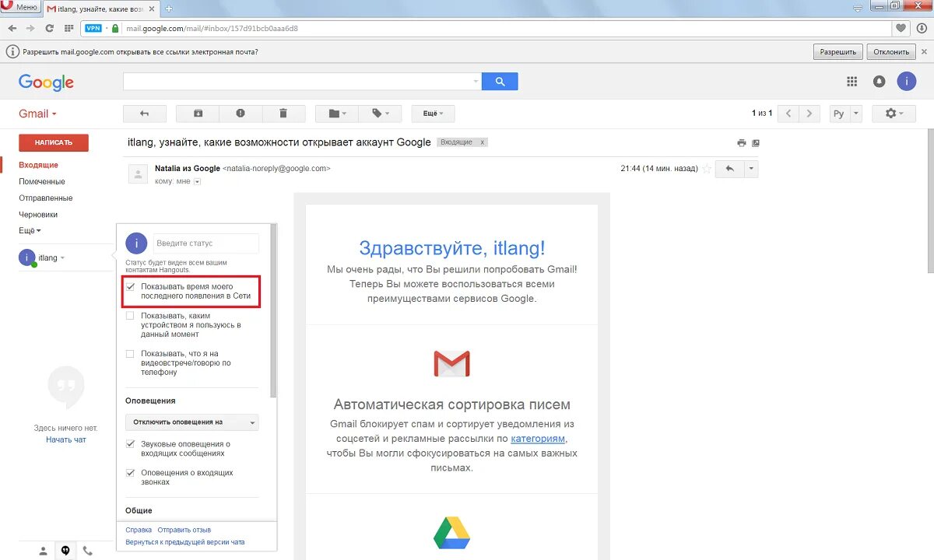The height and width of the screenshot is (560, 934).
Task: Remove the Входящие label with x
Action: (483, 142)
